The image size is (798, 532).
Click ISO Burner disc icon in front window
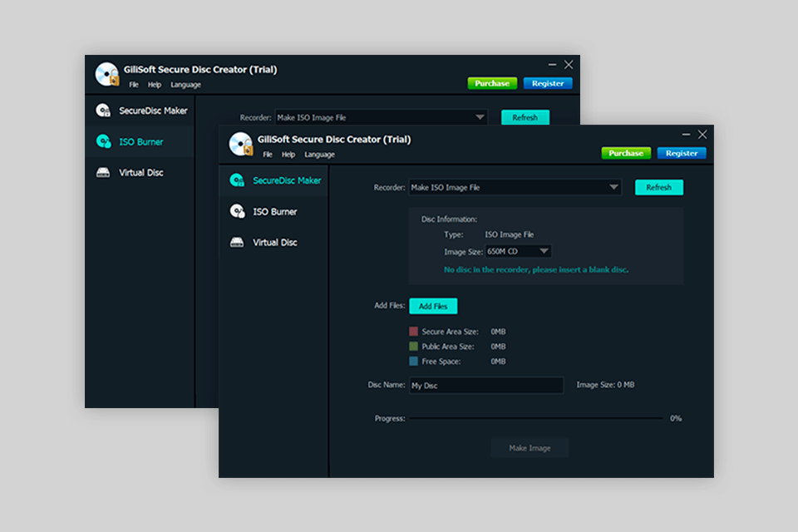pyautogui.click(x=237, y=211)
